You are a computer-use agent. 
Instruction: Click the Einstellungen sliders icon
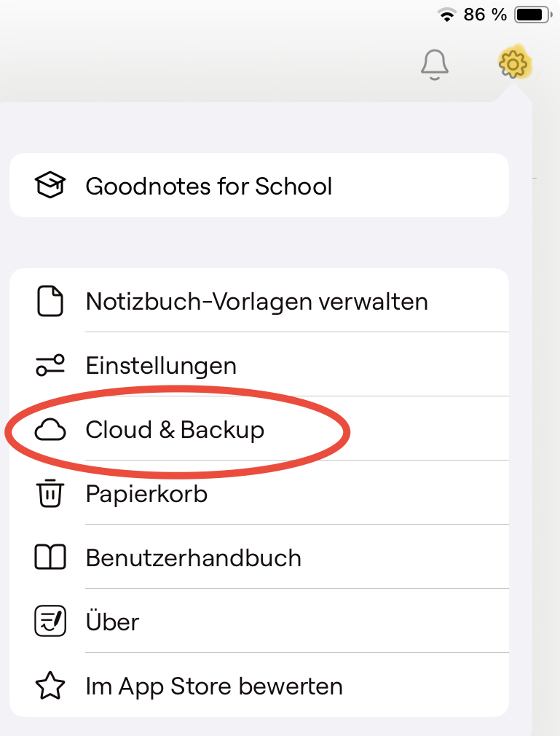point(50,365)
